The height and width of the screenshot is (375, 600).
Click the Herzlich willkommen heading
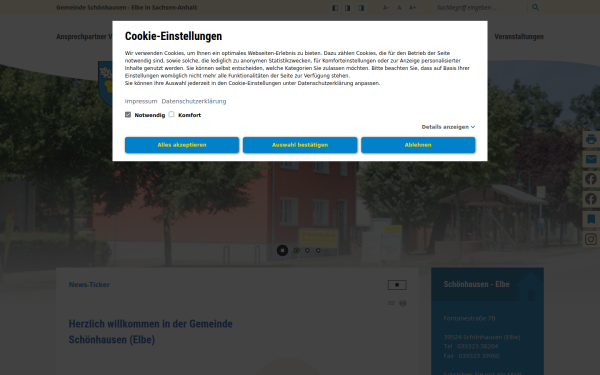pos(151,331)
